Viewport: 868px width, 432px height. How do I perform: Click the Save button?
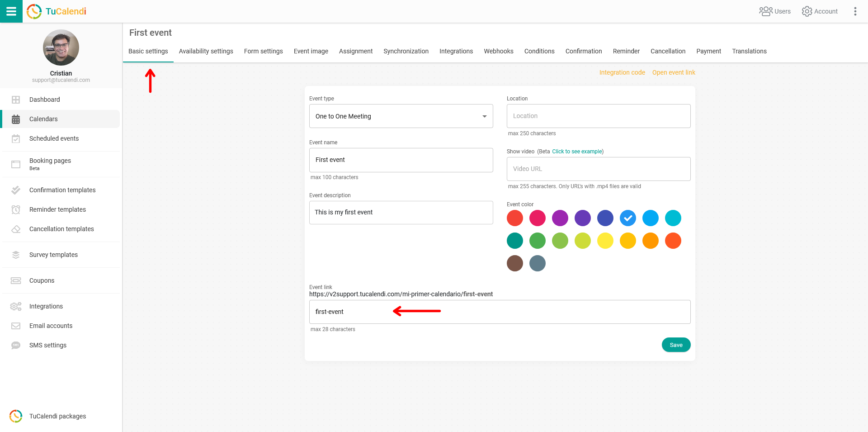(x=676, y=344)
